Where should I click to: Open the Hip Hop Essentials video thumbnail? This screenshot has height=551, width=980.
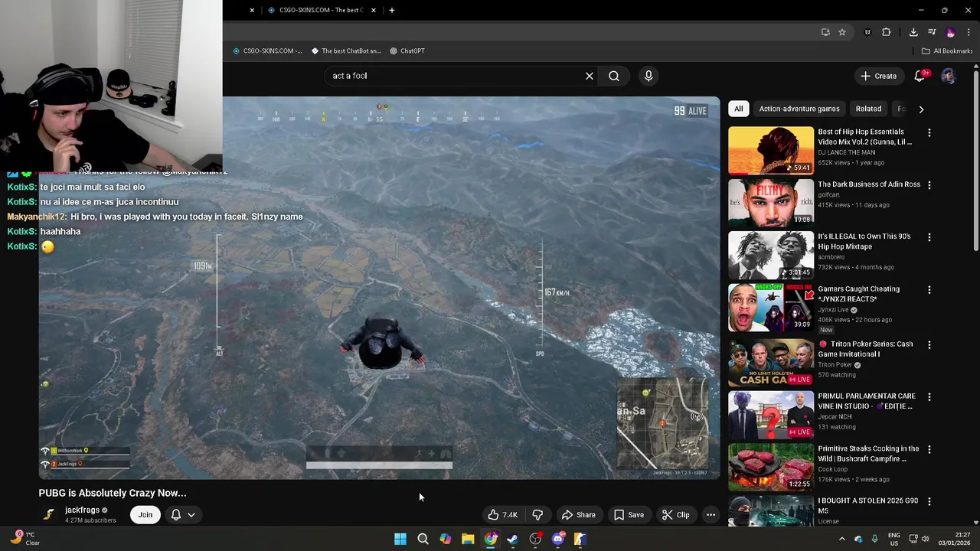771,151
